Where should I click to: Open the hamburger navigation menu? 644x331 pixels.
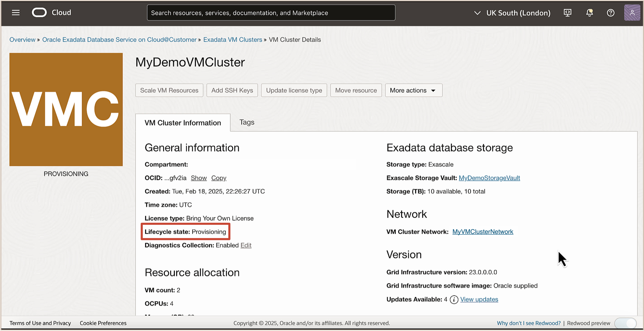16,12
